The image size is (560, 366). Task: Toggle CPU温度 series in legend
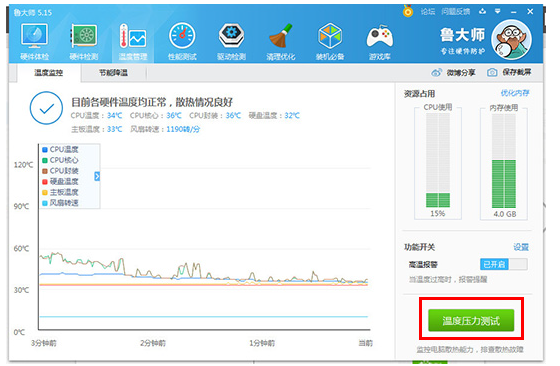point(60,150)
